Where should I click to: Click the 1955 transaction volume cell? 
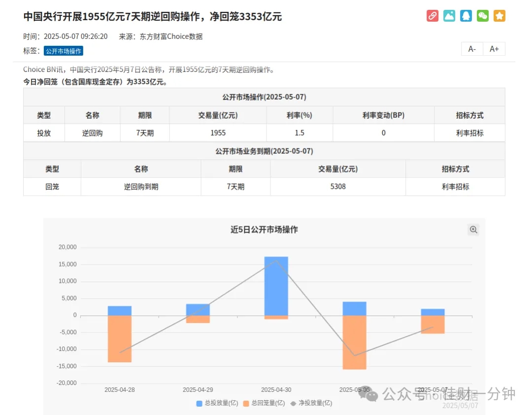[218, 133]
